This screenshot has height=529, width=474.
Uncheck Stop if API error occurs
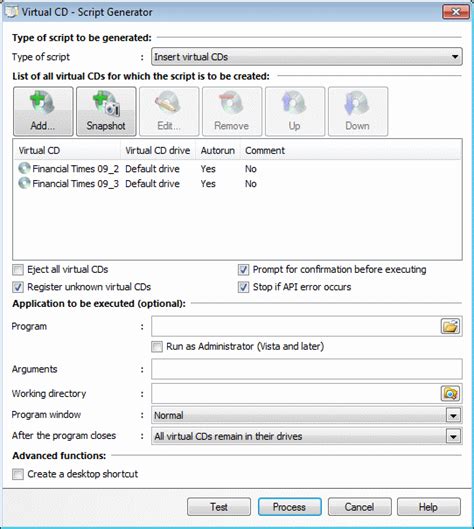tap(243, 287)
